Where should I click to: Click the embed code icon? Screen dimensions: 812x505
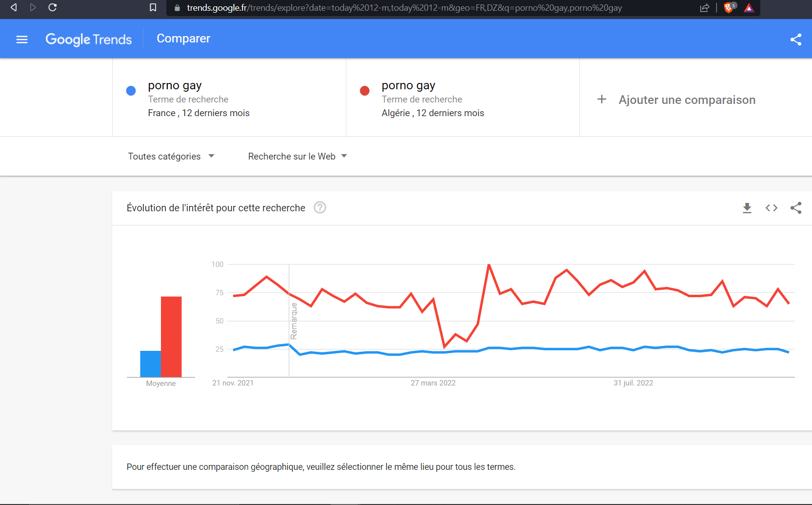coord(771,208)
